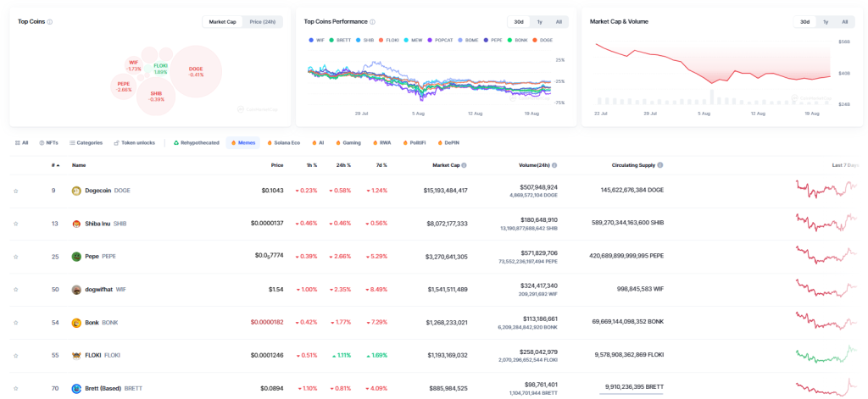Select the DePIN category tab
This screenshot has height=399, width=868.
point(448,143)
